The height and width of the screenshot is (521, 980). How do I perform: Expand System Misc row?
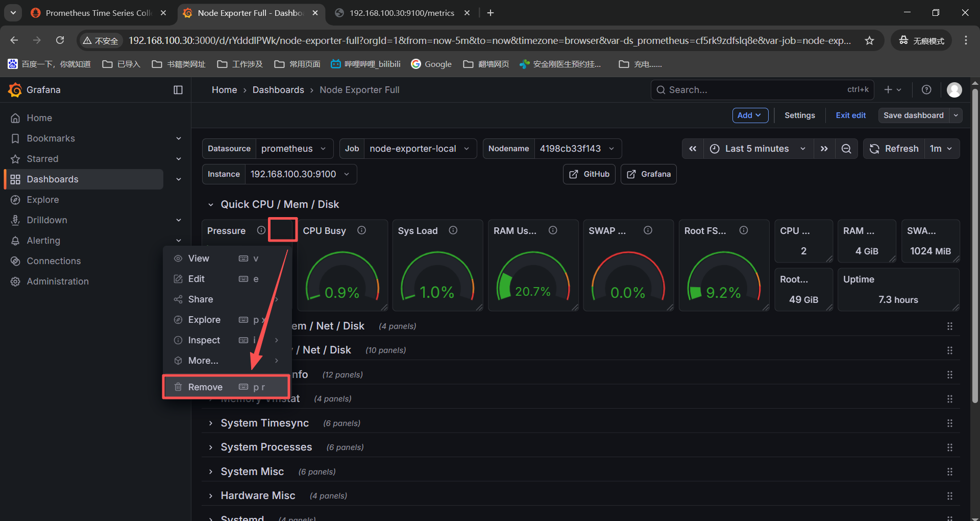[211, 471]
